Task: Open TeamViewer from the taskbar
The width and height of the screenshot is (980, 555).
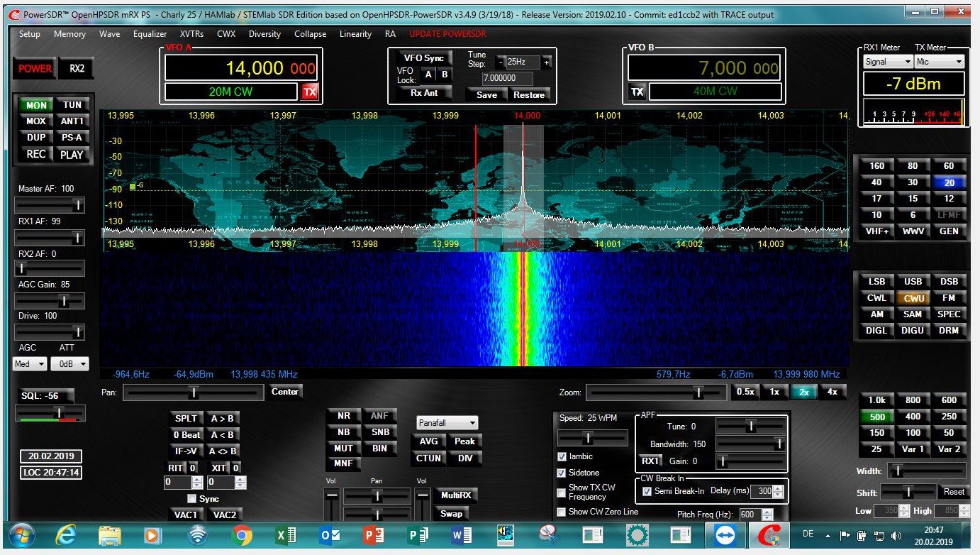Action: click(x=725, y=536)
